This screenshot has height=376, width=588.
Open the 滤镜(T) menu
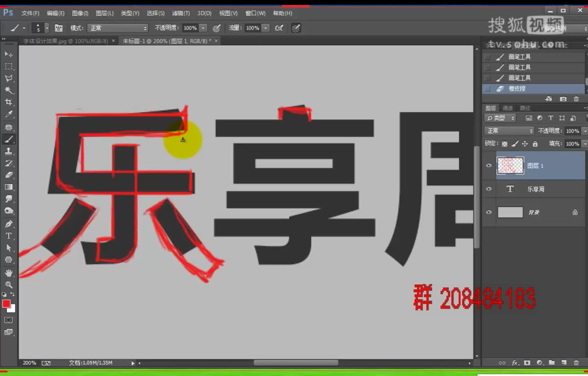pos(180,13)
